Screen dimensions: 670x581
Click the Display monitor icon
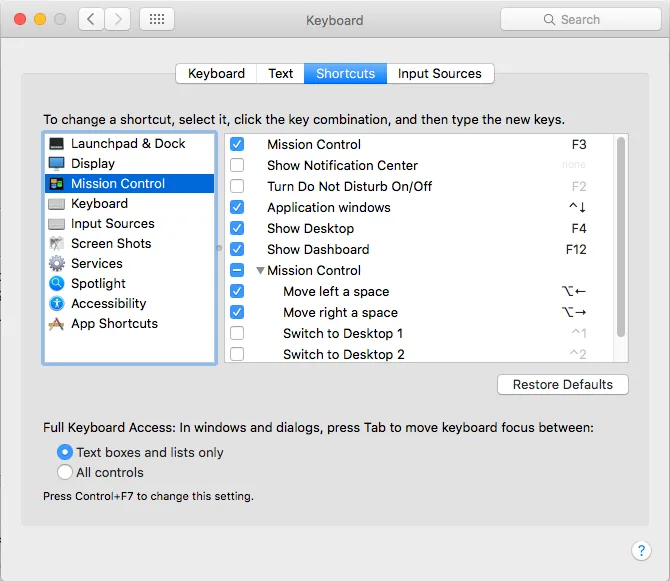tap(56, 163)
